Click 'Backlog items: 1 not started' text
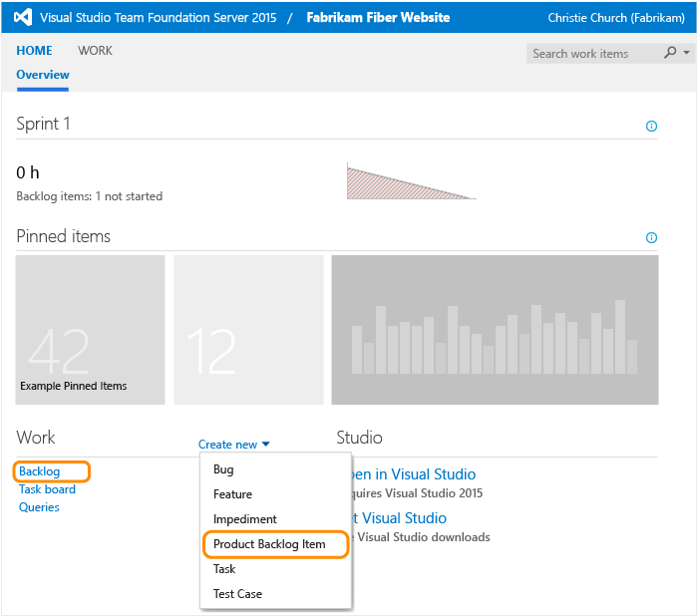The width and height of the screenshot is (698, 616). coord(90,196)
